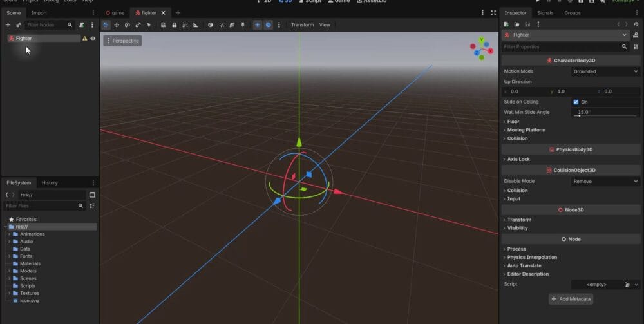Switch to the History tab
The width and height of the screenshot is (644, 324).
[50, 183]
